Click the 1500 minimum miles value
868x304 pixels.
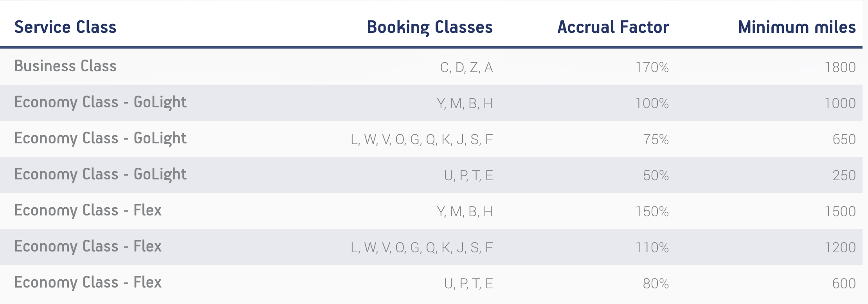point(840,212)
